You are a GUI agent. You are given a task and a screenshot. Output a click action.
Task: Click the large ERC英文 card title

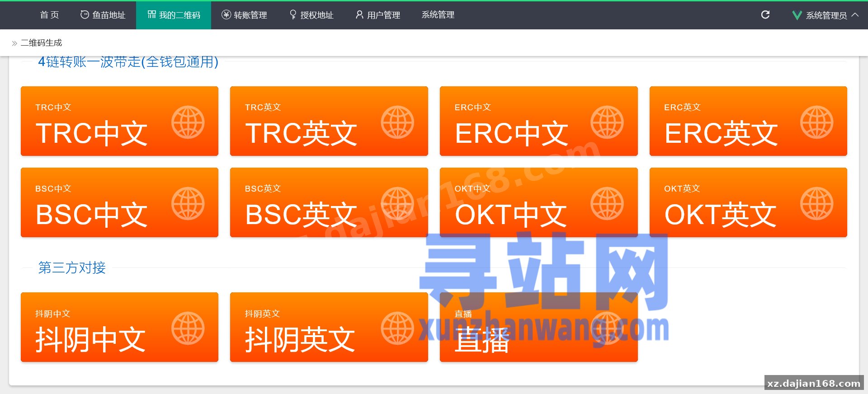tap(721, 133)
